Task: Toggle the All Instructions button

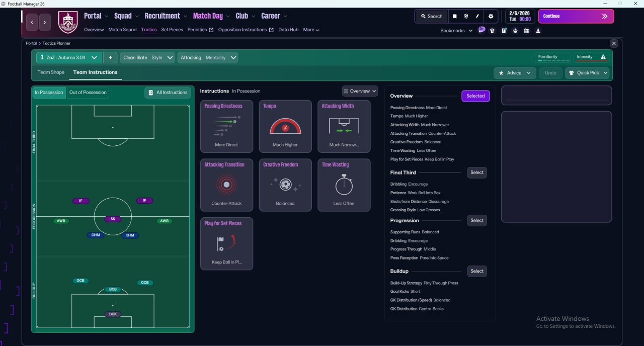Action: click(x=168, y=93)
